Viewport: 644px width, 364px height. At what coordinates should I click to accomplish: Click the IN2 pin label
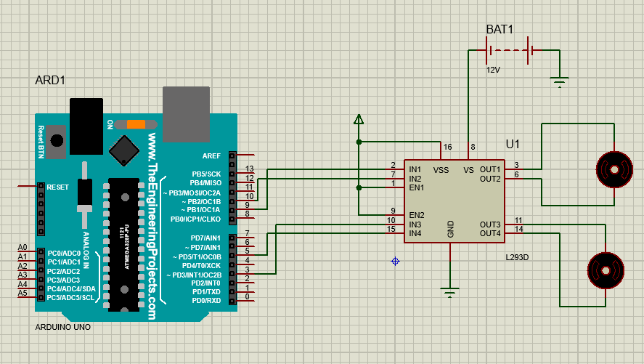[415, 179]
